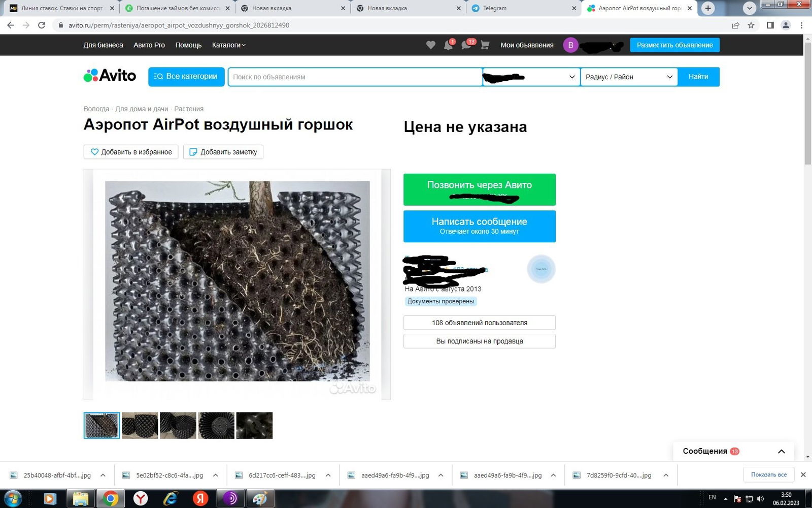
Task: Open the Для бизнеса menu item
Action: tap(103, 45)
